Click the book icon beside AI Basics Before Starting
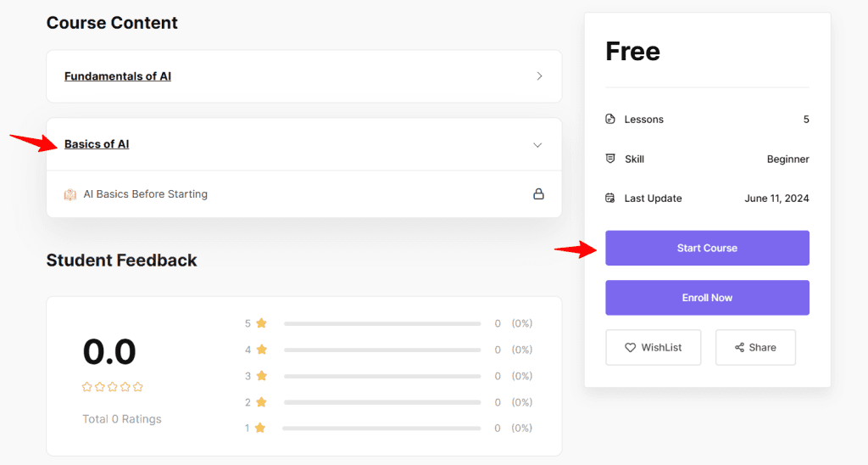The image size is (868, 465). [x=70, y=194]
